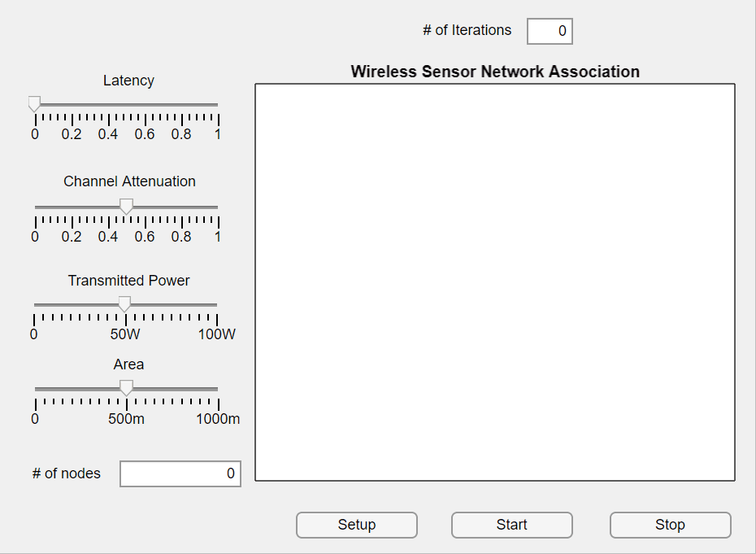Select the Transmitted Power slider thumb

point(124,304)
